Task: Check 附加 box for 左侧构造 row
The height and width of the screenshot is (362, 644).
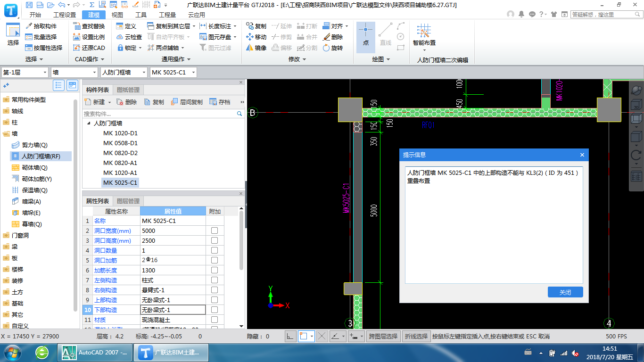Action: click(215, 280)
